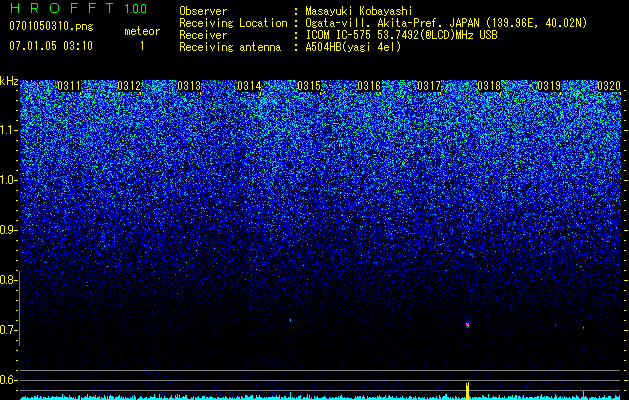Screen dimensions: 629x400
Task: Click the 0312 time marker label
Action: click(129, 86)
